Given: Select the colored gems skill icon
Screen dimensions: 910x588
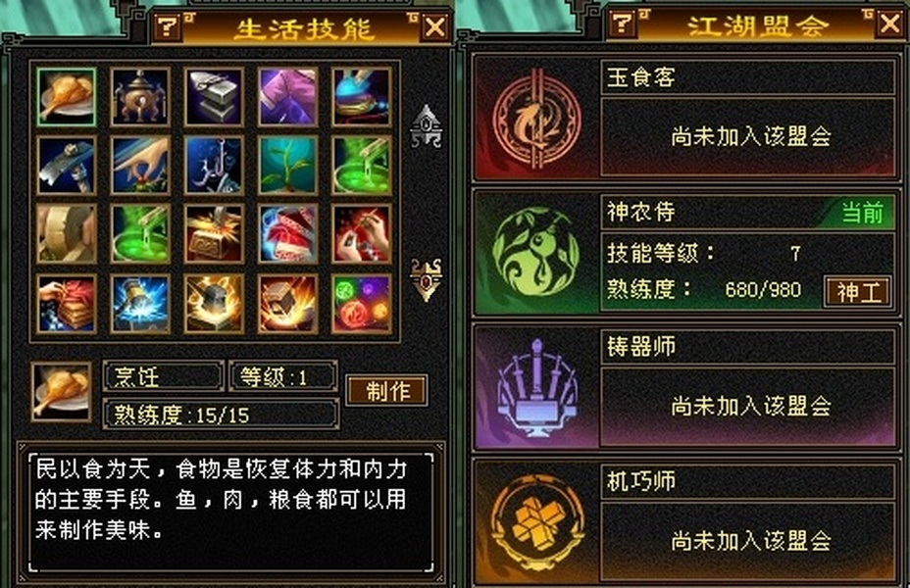Looking at the screenshot, I should click(x=362, y=303).
